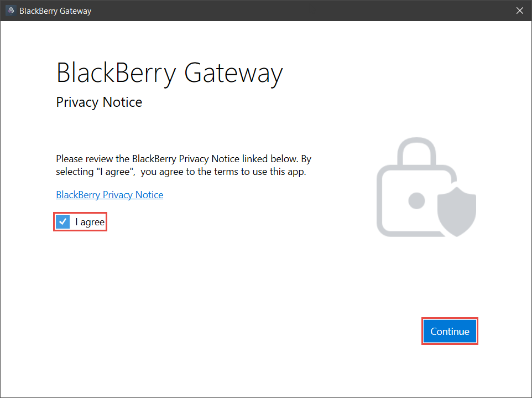This screenshot has width=532, height=398.
Task: Open the BlackBerry Privacy Notice link
Action: pyautogui.click(x=109, y=195)
